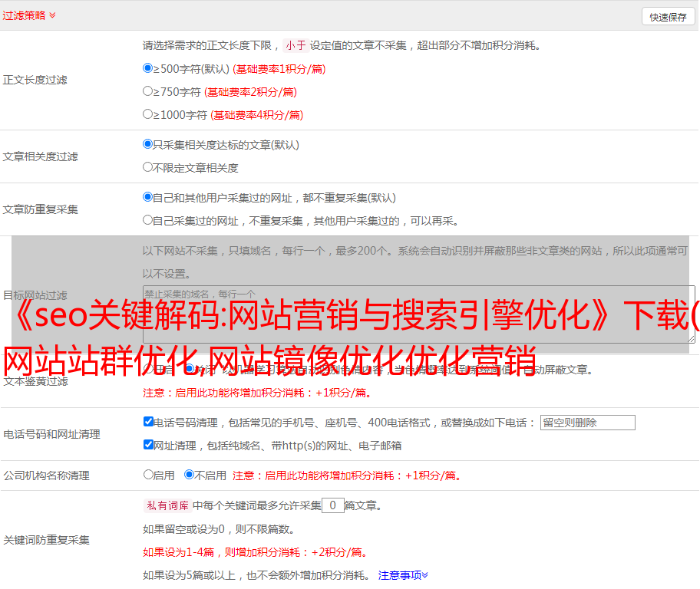Select 只采集相关度达标的文章 option

tap(148, 143)
